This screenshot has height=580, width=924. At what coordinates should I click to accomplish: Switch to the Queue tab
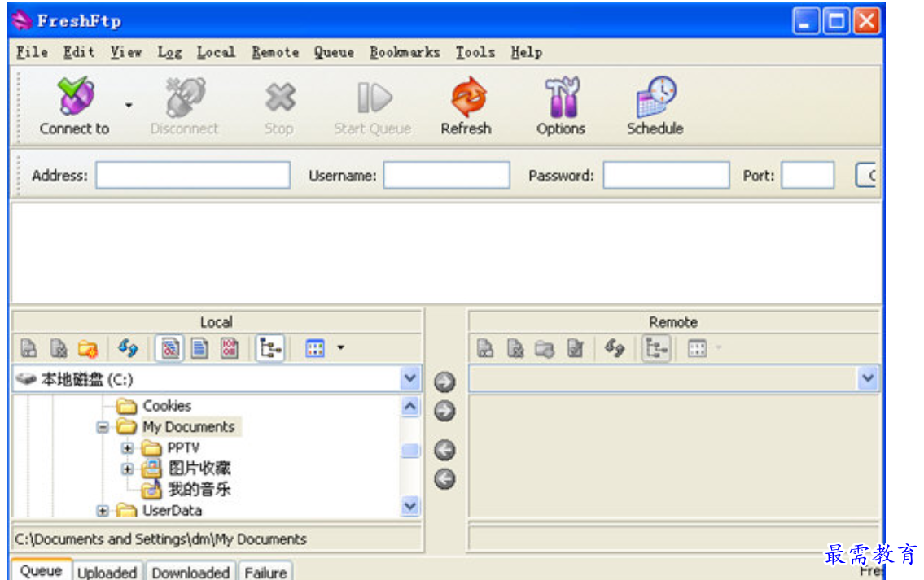pos(42,570)
